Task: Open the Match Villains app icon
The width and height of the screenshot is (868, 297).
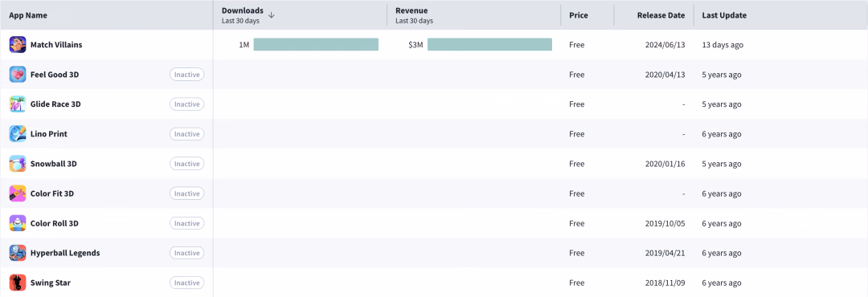Action: (18, 45)
